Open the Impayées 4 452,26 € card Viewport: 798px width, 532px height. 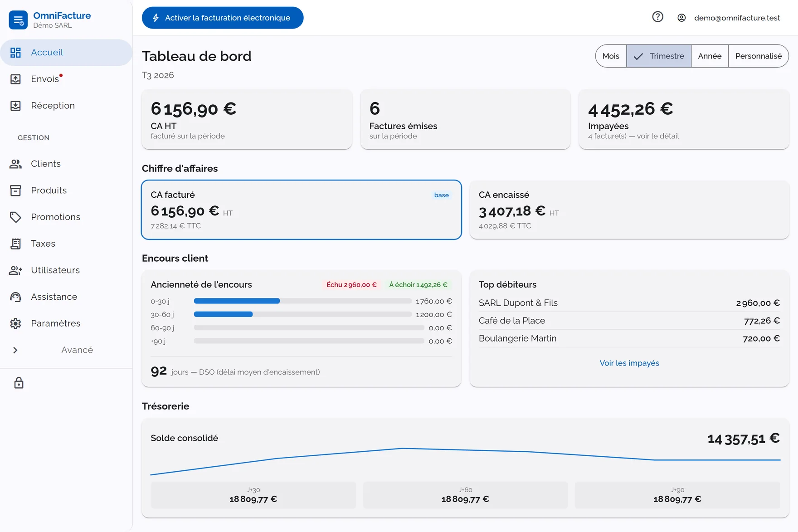[684, 119]
